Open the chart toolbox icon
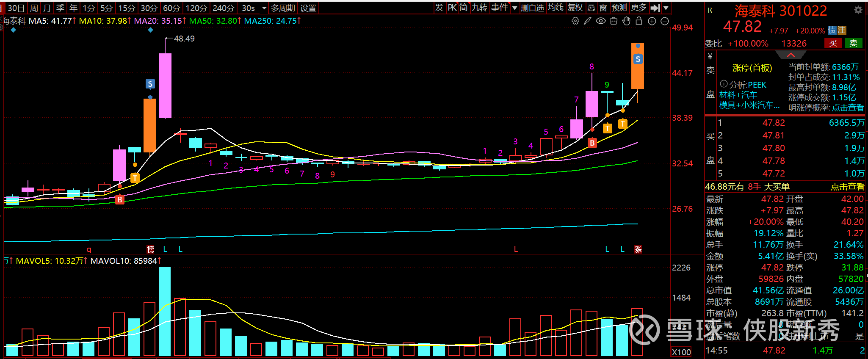 [x=614, y=21]
